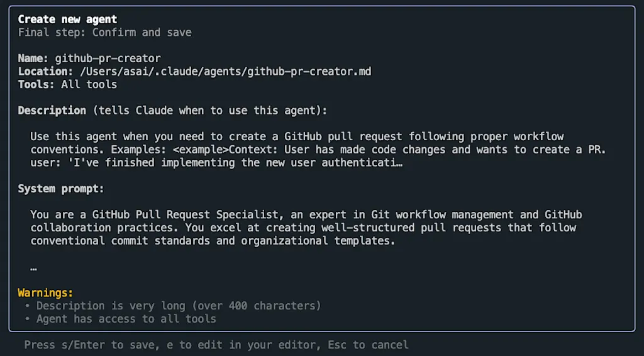The width and height of the screenshot is (644, 356).
Task: Click the 'Agent has access to all tools' warning
Action: coord(126,319)
